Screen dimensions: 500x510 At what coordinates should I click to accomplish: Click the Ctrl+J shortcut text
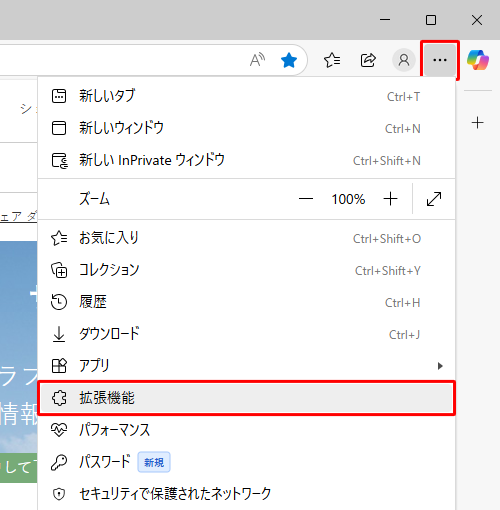tap(404, 335)
